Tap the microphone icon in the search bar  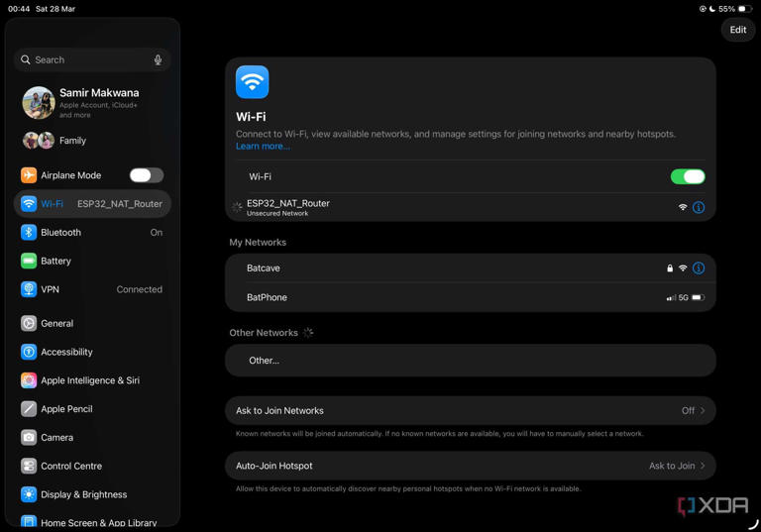coord(158,59)
